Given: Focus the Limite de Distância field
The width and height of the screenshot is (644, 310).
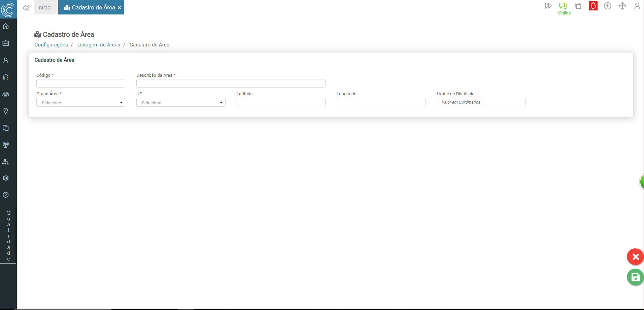Looking at the screenshot, I should (x=481, y=102).
